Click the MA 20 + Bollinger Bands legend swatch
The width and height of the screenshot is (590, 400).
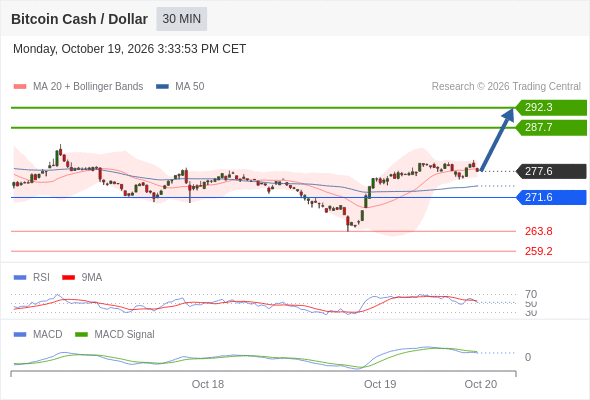click(20, 87)
